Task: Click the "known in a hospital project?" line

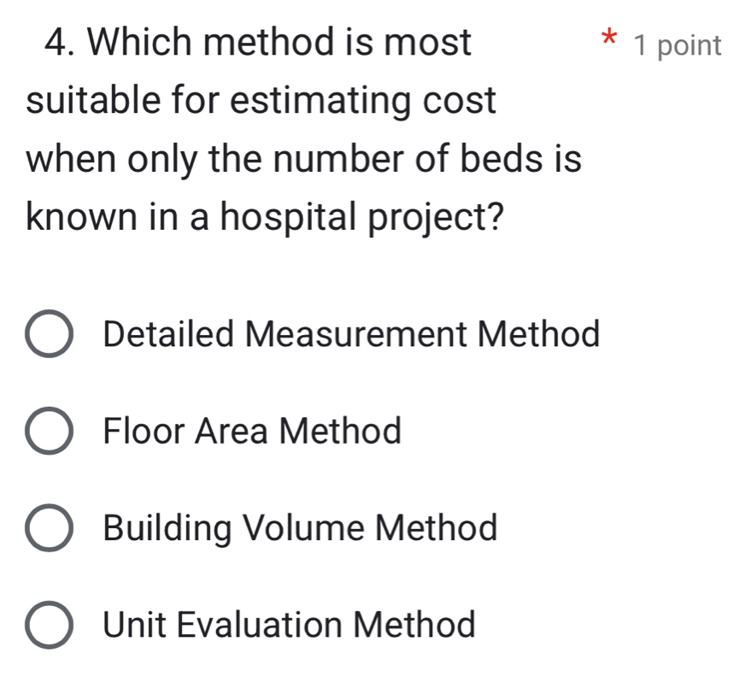Action: pos(264,217)
